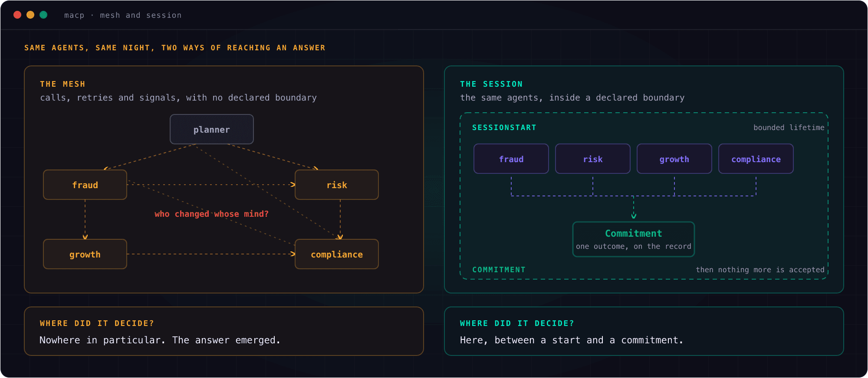Viewport: 868px width, 378px height.
Task: Click the 'THE SESSION' panel heading
Action: coord(491,84)
